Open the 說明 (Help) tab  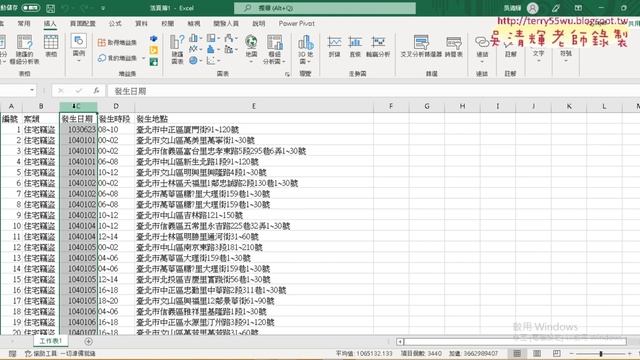(x=259, y=24)
